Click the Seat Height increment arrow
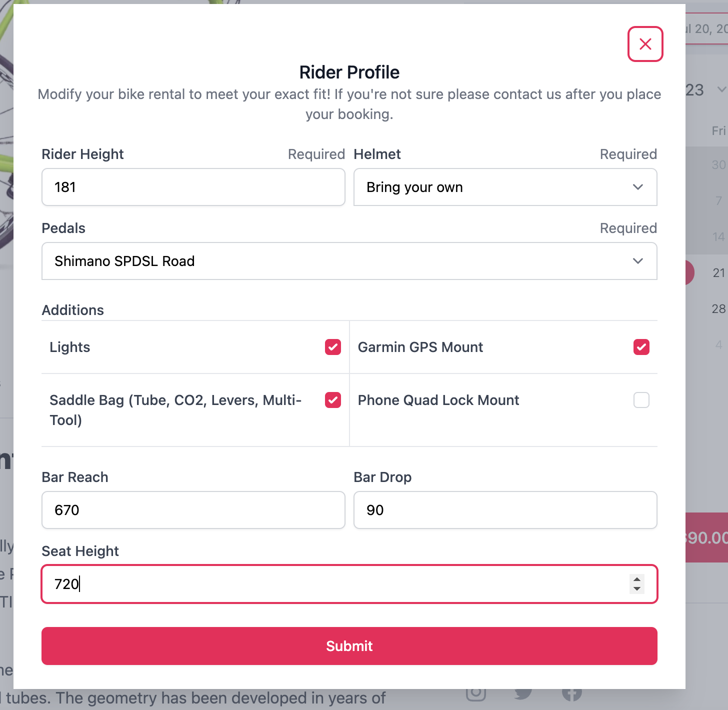The width and height of the screenshot is (728, 710). tap(637, 579)
